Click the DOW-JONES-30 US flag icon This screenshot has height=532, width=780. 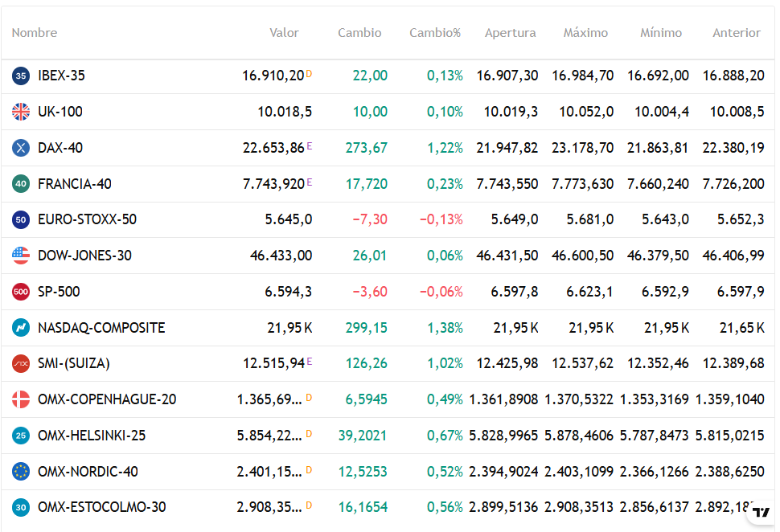(21, 256)
